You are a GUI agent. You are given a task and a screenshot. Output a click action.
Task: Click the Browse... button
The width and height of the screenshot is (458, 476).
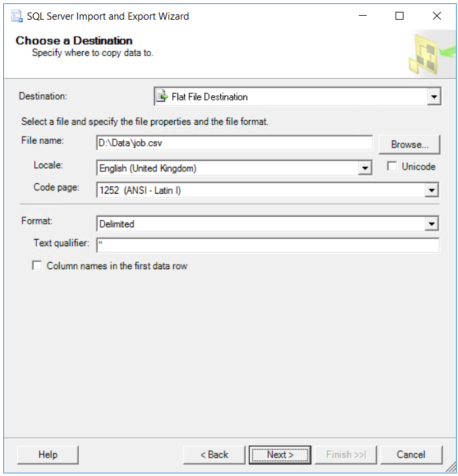pyautogui.click(x=409, y=144)
